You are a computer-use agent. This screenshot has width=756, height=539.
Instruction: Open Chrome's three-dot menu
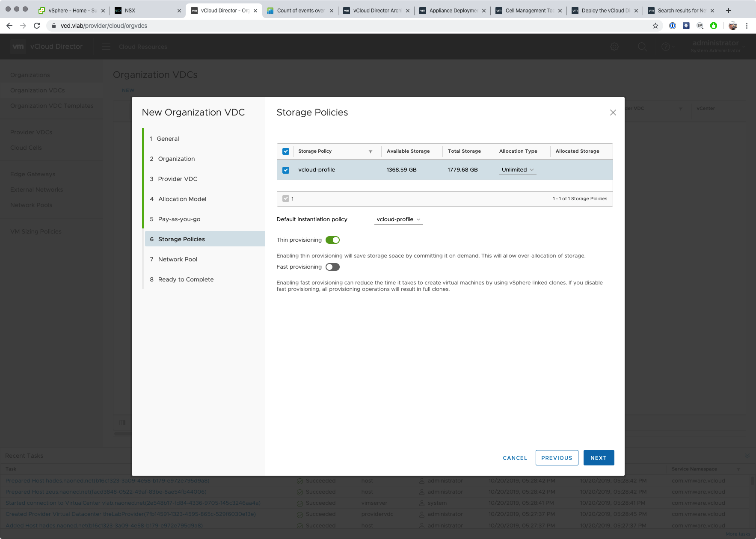(x=747, y=26)
